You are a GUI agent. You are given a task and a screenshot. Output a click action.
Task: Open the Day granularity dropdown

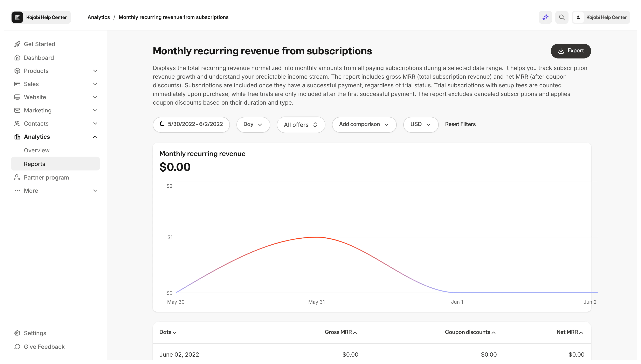253,125
